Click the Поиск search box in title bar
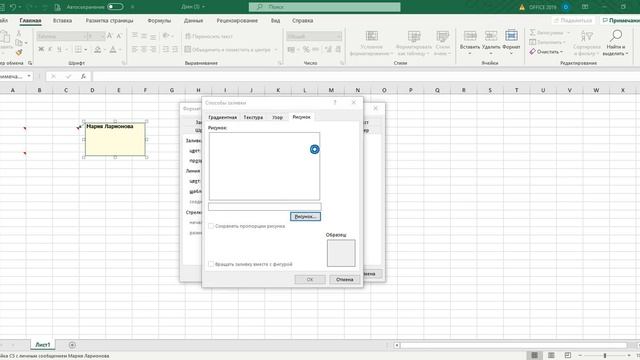640x360 pixels. click(324, 7)
